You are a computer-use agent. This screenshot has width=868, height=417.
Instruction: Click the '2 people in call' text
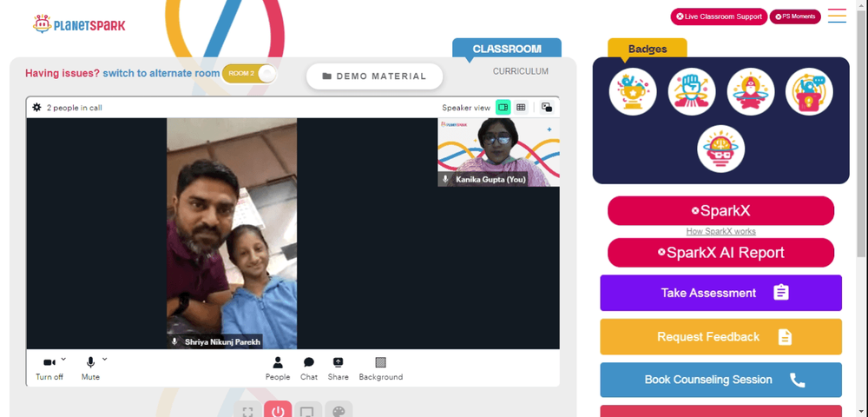click(x=74, y=108)
